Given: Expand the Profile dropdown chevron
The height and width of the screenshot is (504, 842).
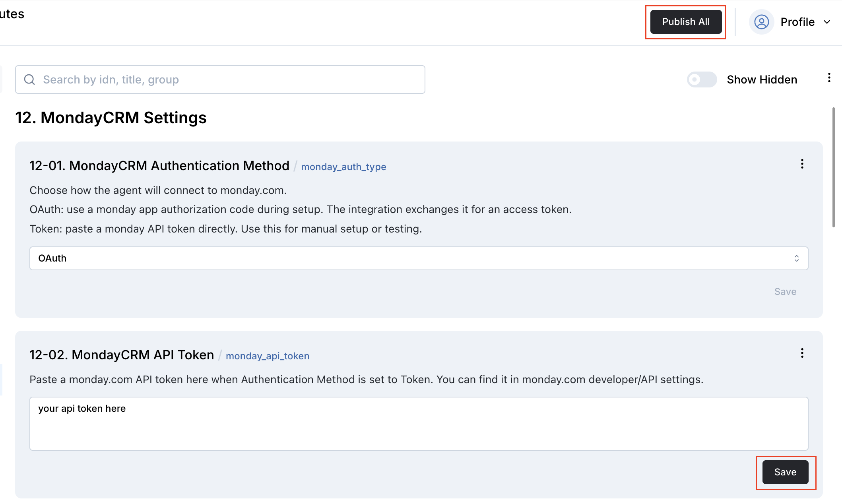Looking at the screenshot, I should coord(827,22).
